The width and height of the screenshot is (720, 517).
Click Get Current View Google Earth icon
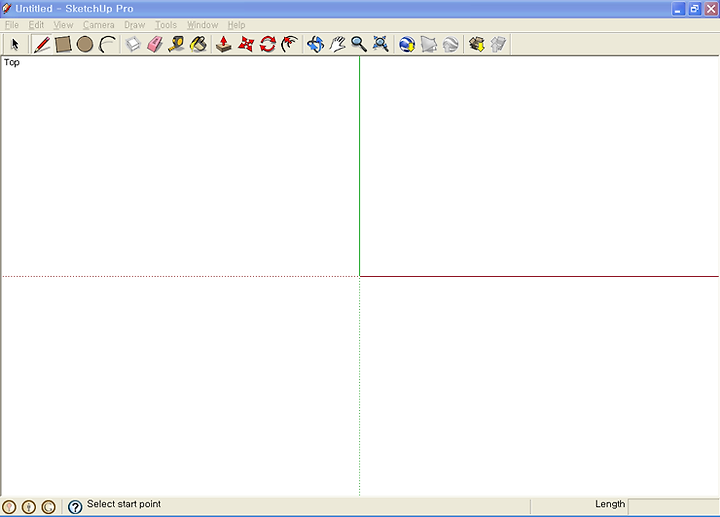coord(407,45)
